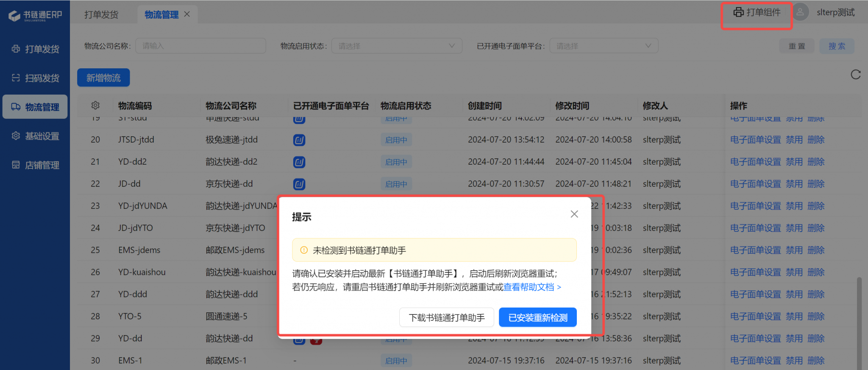Screen dimensions: 868x370
Task: Click 启用中 status tag in JTSD-jtdd row
Action: coord(396,140)
